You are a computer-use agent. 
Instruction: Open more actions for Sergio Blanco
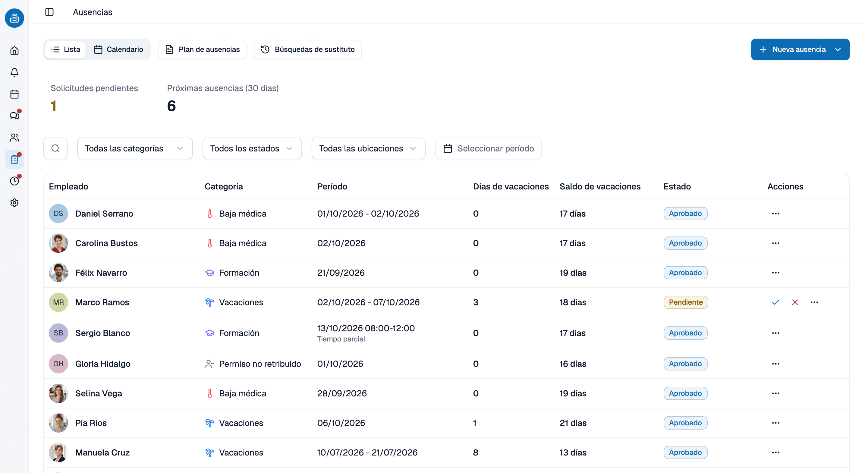tap(776, 333)
